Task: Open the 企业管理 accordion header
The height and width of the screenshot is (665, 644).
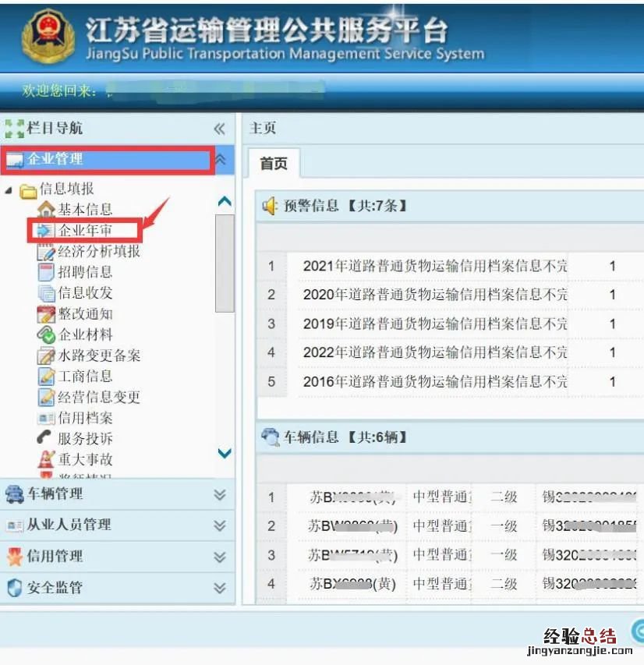Action: click(x=118, y=160)
